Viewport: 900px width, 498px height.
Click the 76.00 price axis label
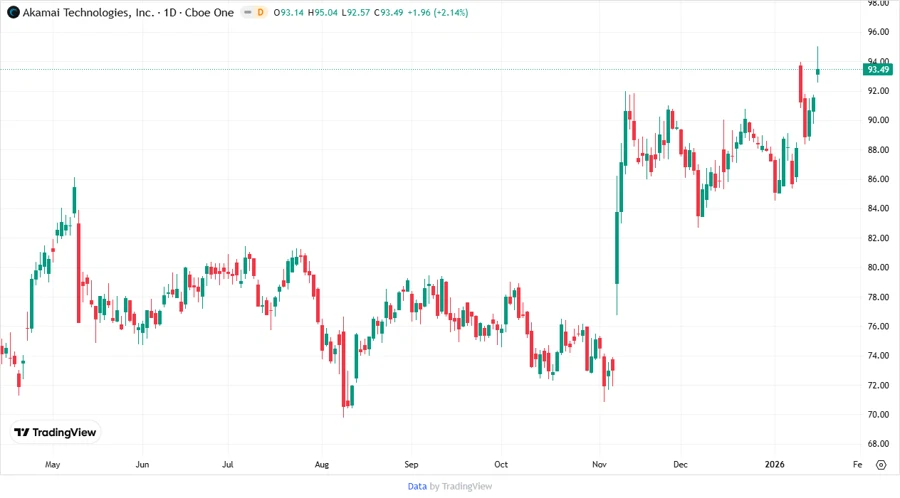(x=878, y=326)
